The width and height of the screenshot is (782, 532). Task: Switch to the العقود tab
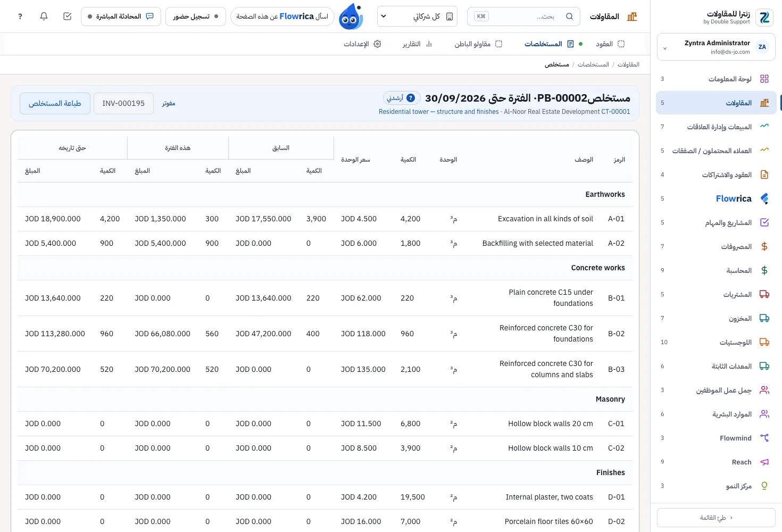(x=610, y=44)
